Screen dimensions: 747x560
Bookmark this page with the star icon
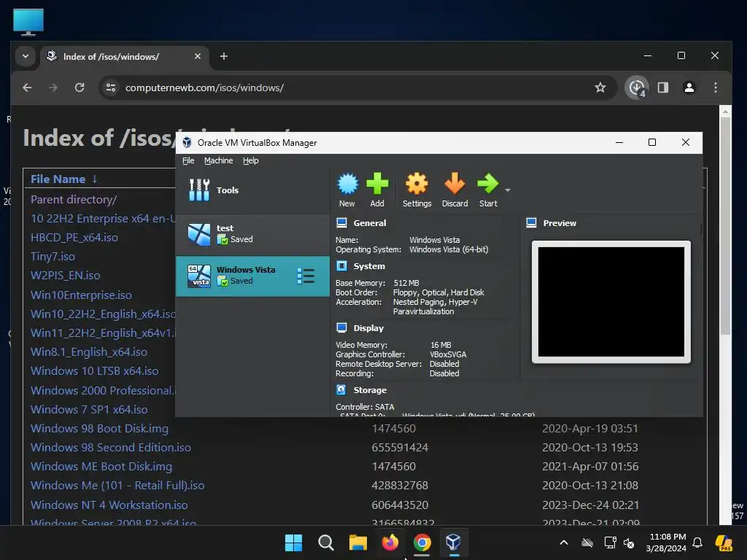[600, 87]
